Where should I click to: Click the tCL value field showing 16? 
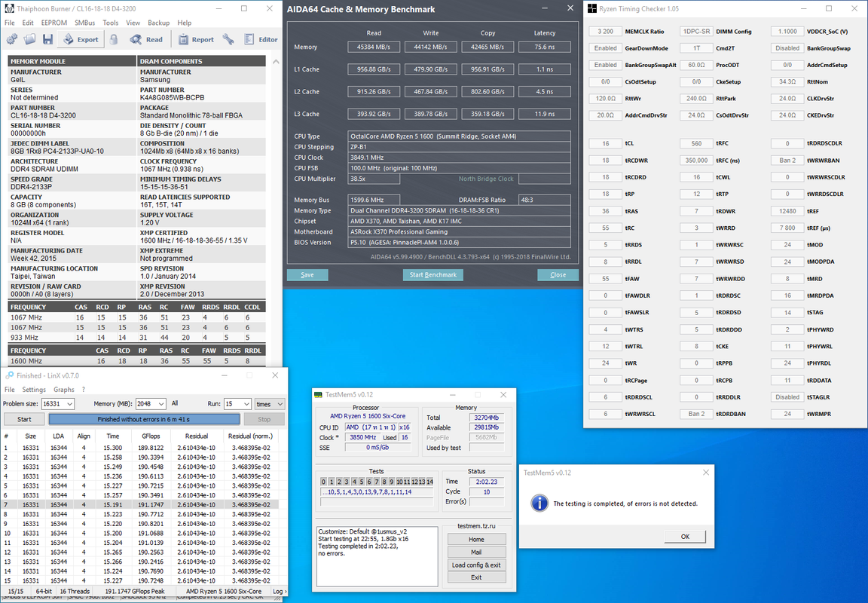(x=606, y=143)
